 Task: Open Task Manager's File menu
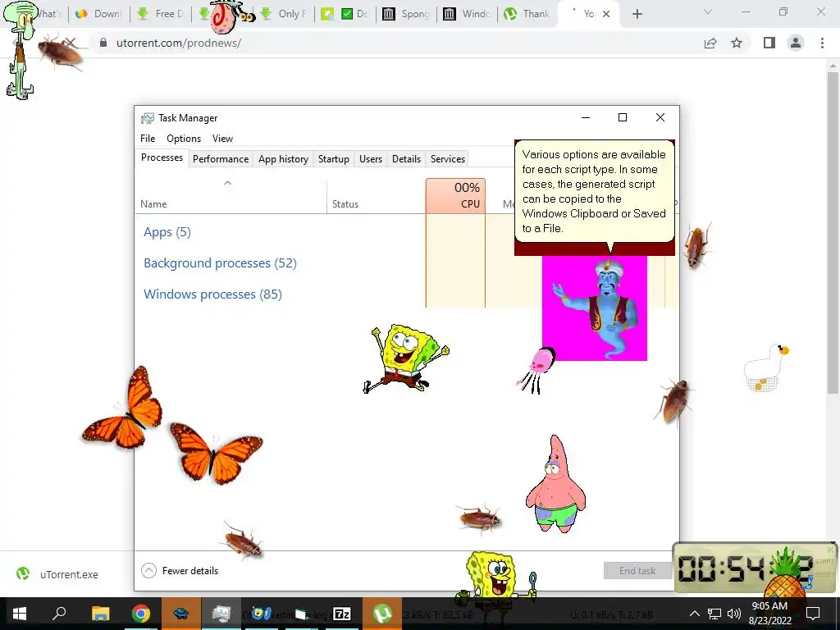coord(148,138)
